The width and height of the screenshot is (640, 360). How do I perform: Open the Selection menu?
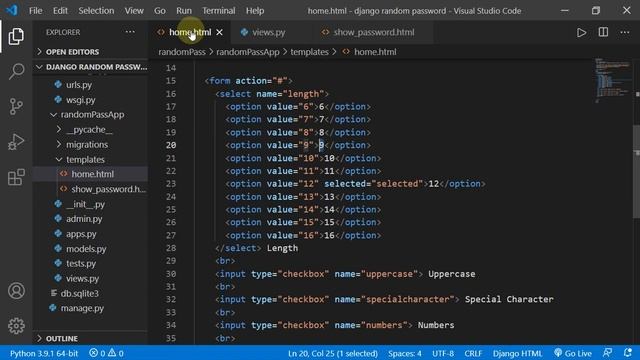pos(96,11)
